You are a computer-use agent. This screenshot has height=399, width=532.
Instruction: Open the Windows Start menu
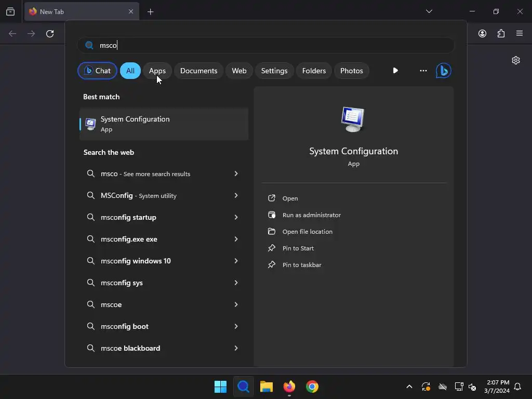click(220, 387)
